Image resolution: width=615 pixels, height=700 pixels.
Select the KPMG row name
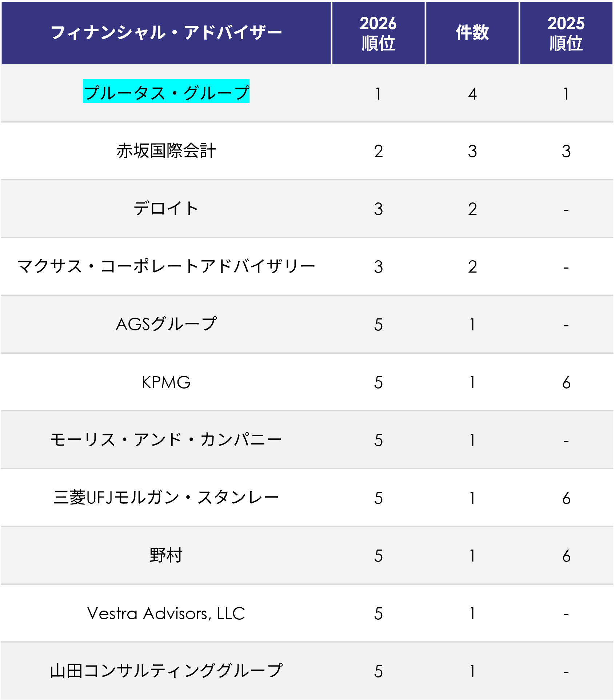tap(166, 382)
